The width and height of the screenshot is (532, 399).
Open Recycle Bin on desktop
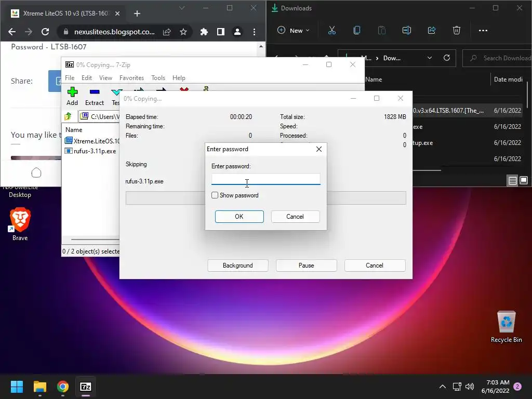pos(506,327)
